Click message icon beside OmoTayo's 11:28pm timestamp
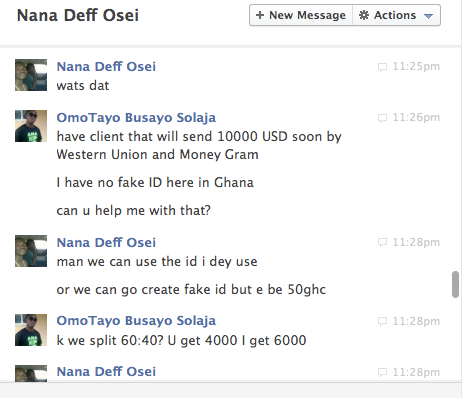 click(x=382, y=321)
